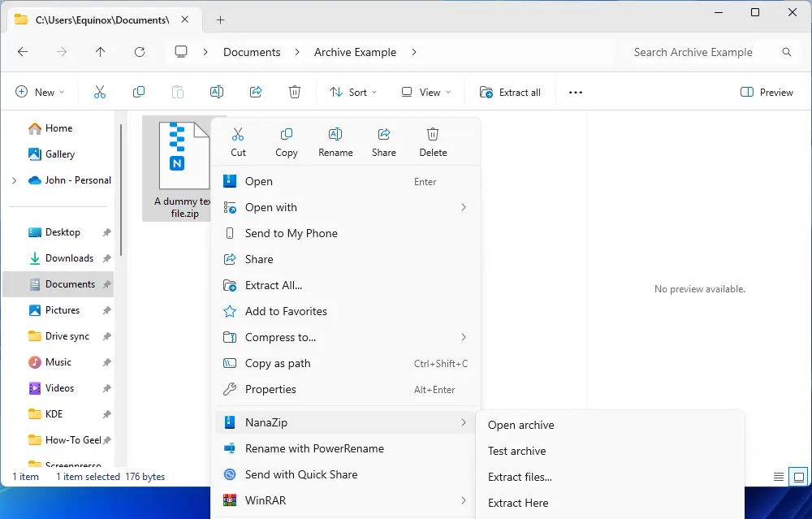812x519 pixels.
Task: Click the Extract all toolbar button
Action: click(510, 93)
